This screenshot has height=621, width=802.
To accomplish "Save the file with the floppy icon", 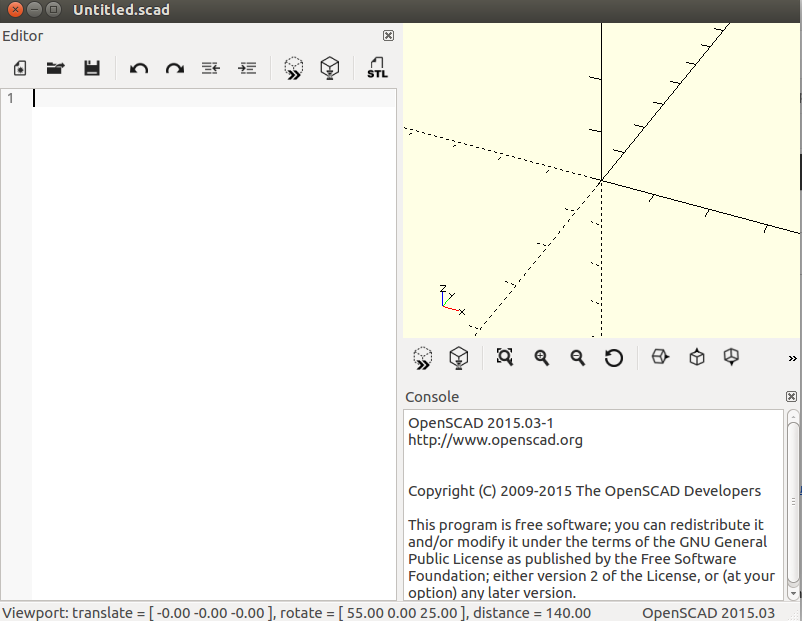I will [92, 68].
